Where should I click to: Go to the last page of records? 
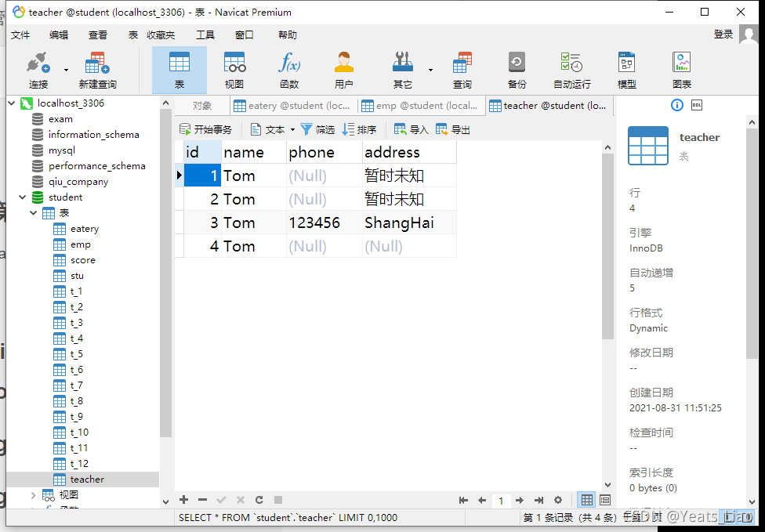tap(538, 501)
